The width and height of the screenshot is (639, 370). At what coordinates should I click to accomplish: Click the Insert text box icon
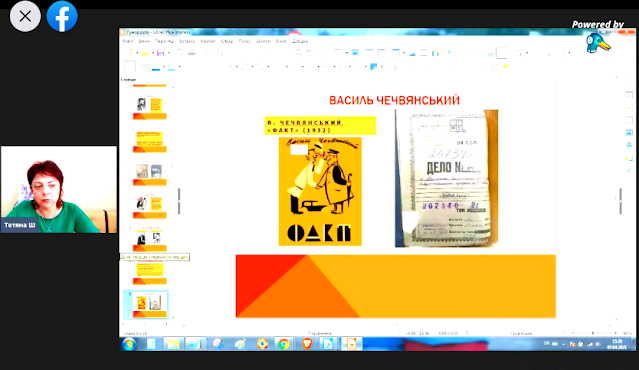450,53
